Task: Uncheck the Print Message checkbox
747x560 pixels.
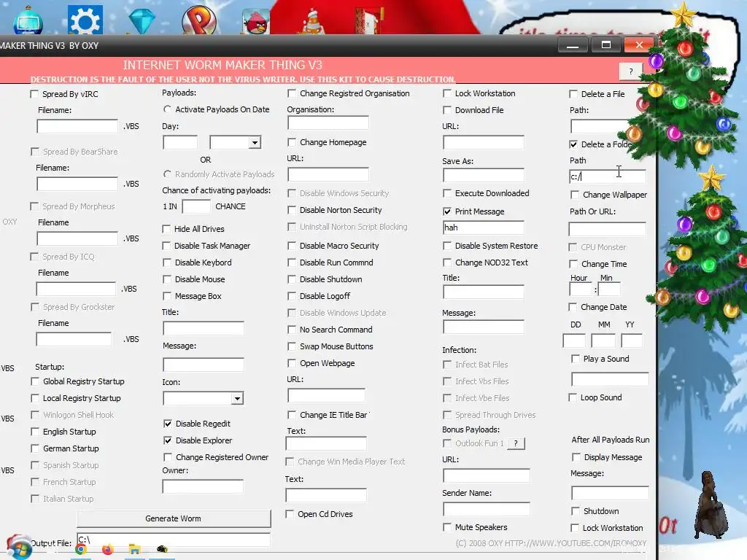Action: (447, 211)
